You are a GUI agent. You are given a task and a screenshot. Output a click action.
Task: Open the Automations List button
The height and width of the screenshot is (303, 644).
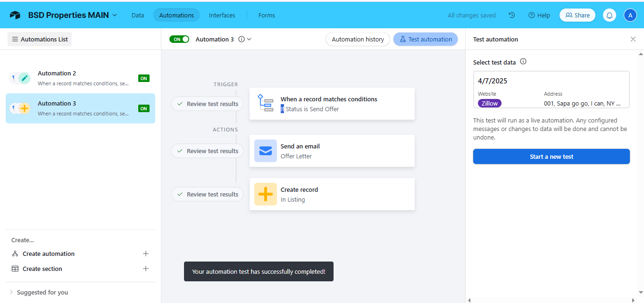coord(40,39)
